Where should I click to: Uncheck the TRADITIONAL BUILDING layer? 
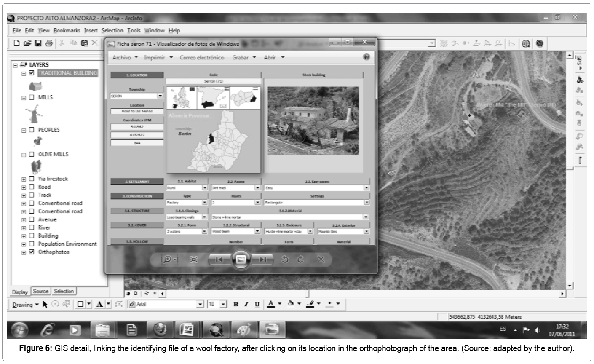pyautogui.click(x=32, y=73)
